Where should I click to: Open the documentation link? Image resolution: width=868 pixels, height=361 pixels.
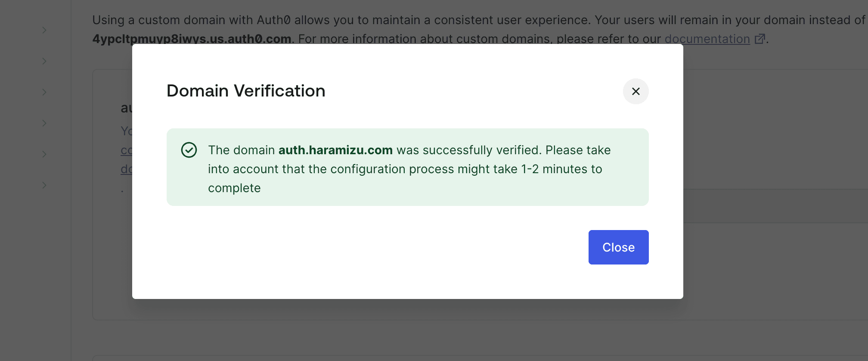(707, 39)
